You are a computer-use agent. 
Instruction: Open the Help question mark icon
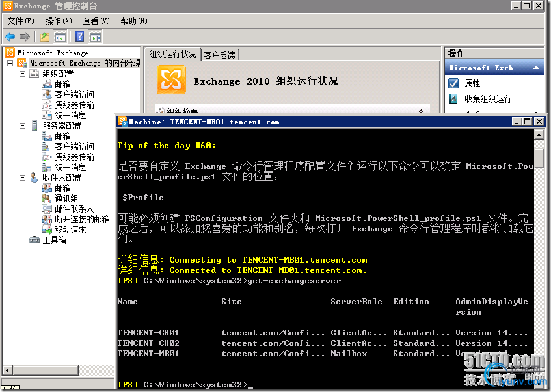point(80,36)
